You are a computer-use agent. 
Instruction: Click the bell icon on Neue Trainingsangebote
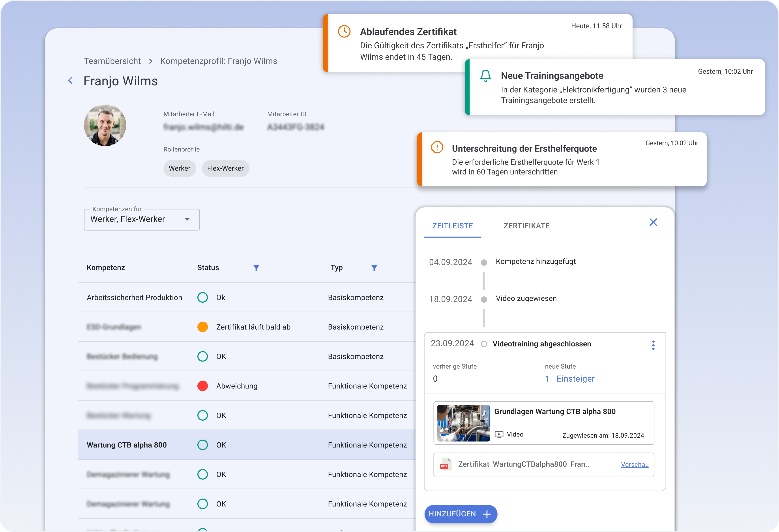coord(485,76)
